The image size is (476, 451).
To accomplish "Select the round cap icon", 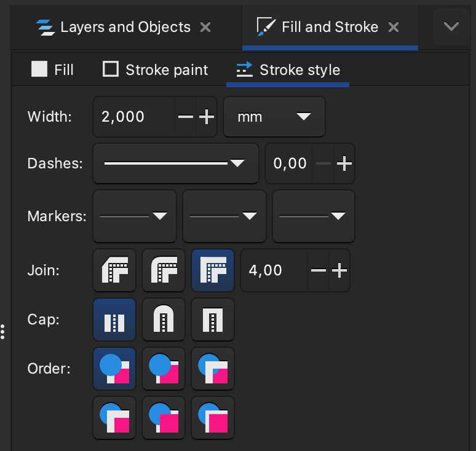I will pos(164,320).
